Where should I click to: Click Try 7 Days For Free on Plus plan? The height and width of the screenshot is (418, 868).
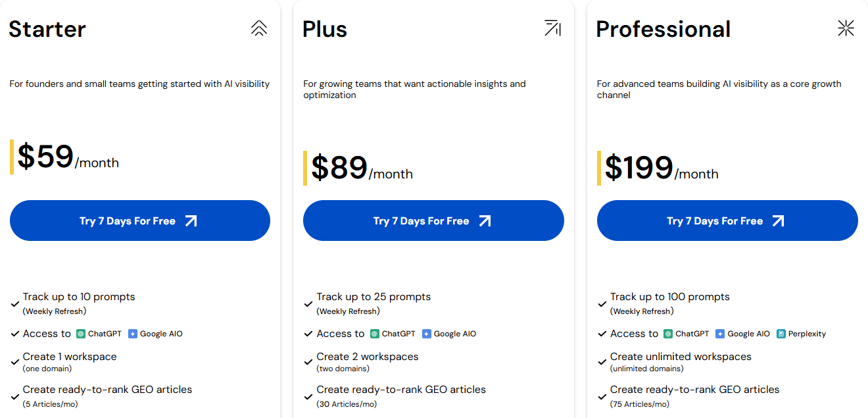pyautogui.click(x=433, y=221)
